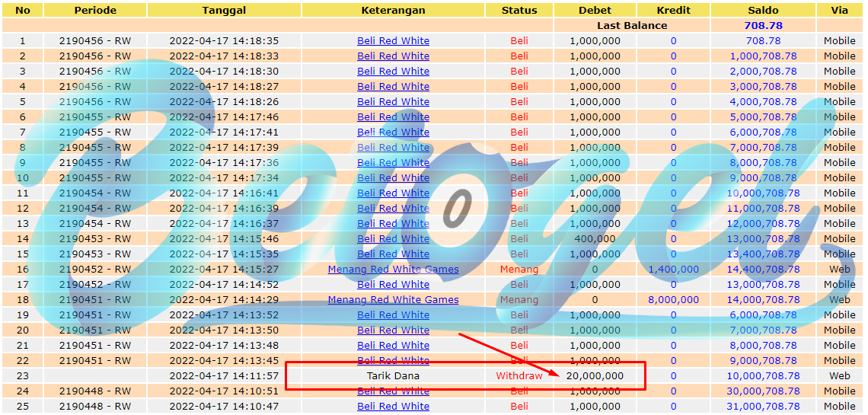Click Beli Red White link in row 14
Viewport: 868px width, 415px height.
tap(393, 239)
